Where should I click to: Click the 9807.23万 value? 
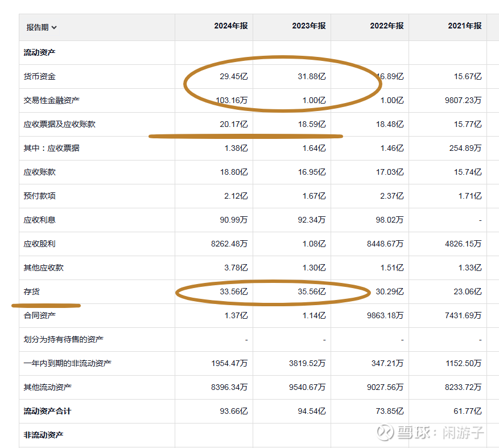(x=463, y=100)
